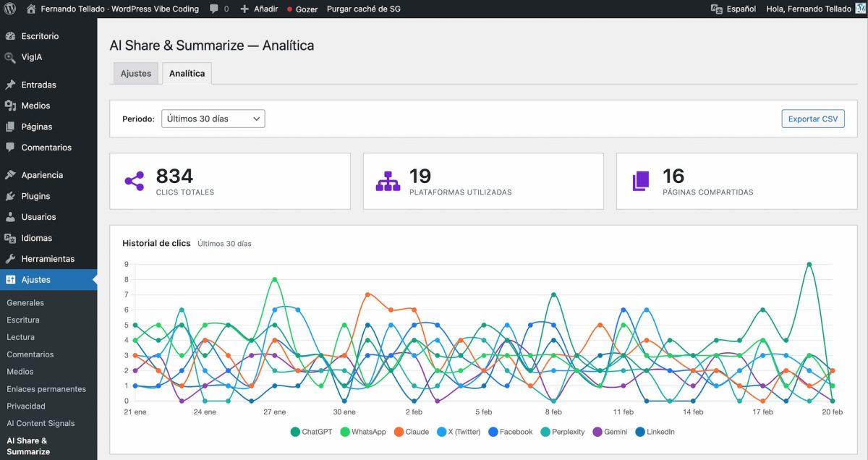Viewport: 868px width, 460px height.
Task: Click the ChatGPT peak point at value 9
Action: [x=809, y=265]
